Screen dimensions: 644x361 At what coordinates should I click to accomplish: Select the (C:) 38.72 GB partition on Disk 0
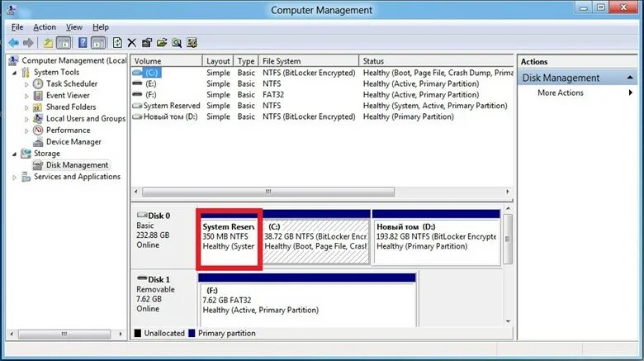(x=316, y=237)
